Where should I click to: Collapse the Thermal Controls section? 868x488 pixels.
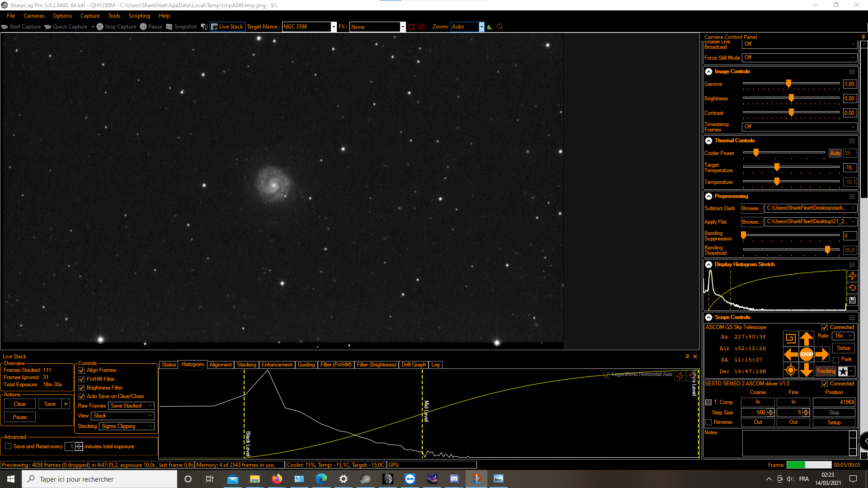pos(708,141)
